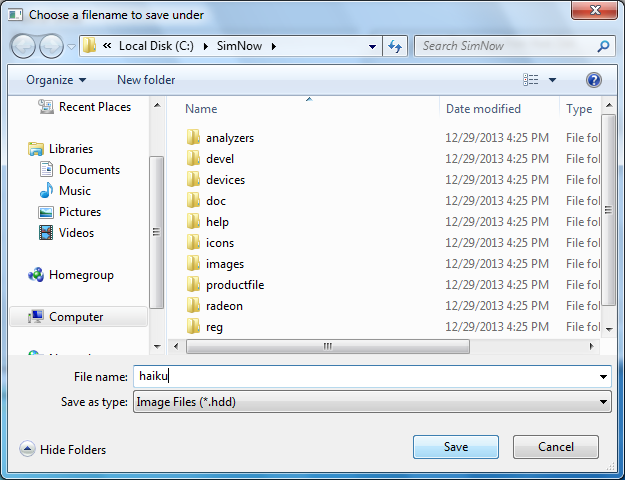Click the Videos film icon
The image size is (625, 480).
pyautogui.click(x=46, y=232)
